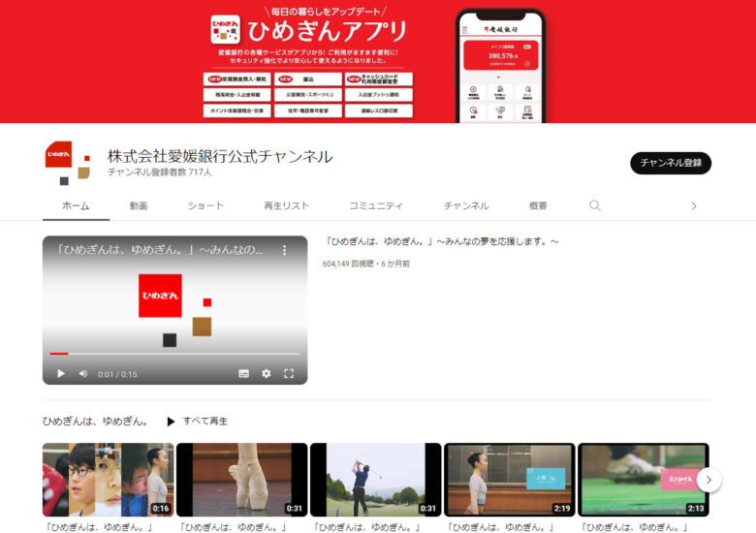Viewport: 756px width, 533px height.
Task: Subscribe with the チャンネル登録 button
Action: (671, 163)
